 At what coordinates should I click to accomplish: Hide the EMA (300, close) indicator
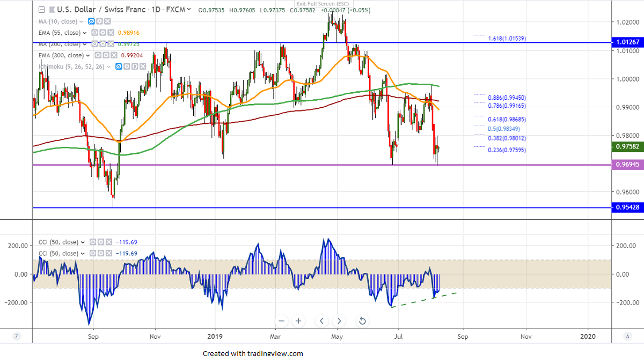coord(98,55)
